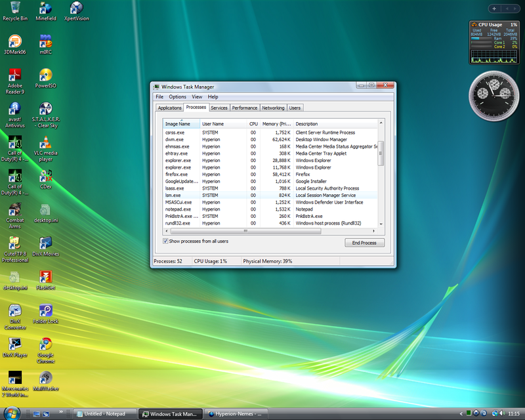Image resolution: width=525 pixels, height=420 pixels.
Task: Select the VLC media player icon
Action: pyautogui.click(x=46, y=149)
